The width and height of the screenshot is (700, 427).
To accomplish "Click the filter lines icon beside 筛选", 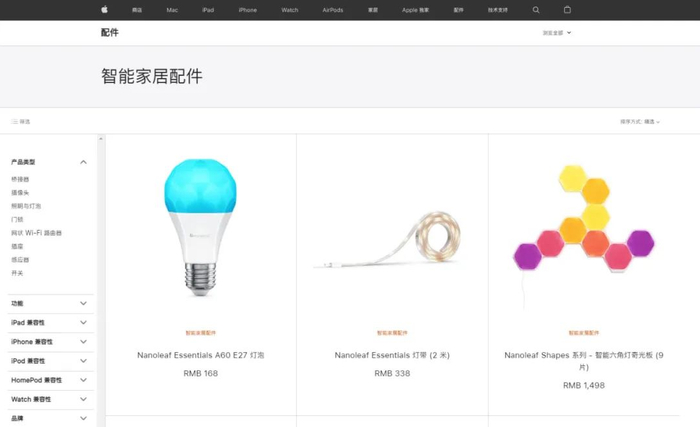I will tap(15, 121).
